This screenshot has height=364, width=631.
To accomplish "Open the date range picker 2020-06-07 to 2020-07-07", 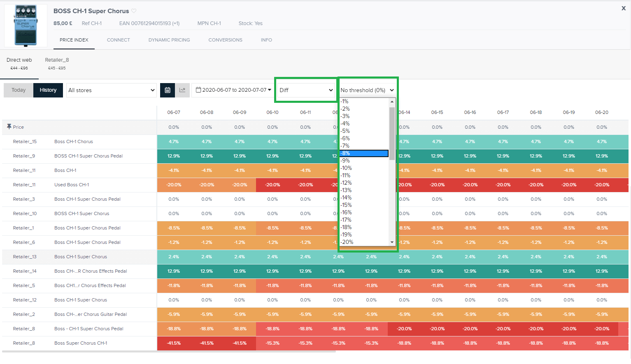I will 233,90.
